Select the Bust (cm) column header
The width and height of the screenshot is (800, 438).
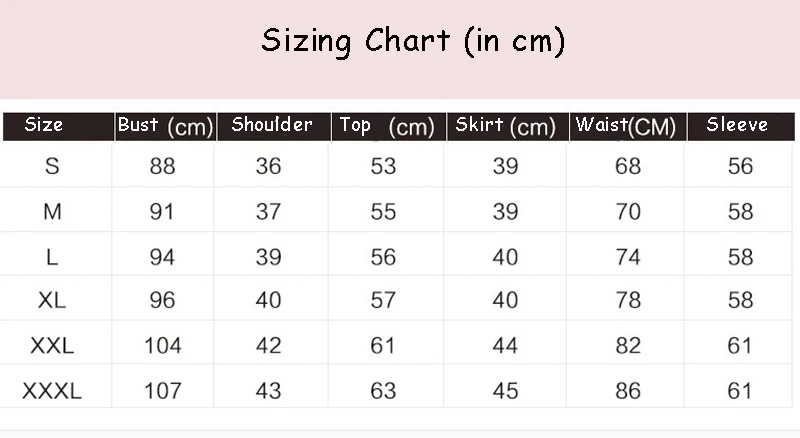(166, 126)
